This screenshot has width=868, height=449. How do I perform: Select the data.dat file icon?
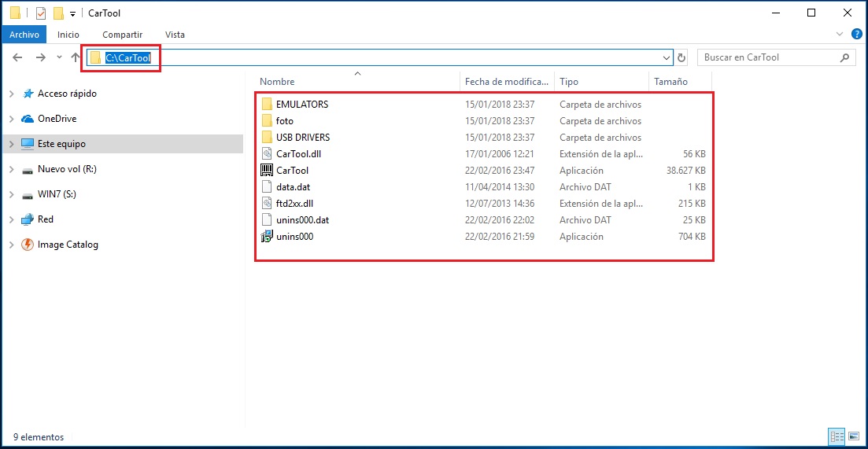tap(268, 187)
